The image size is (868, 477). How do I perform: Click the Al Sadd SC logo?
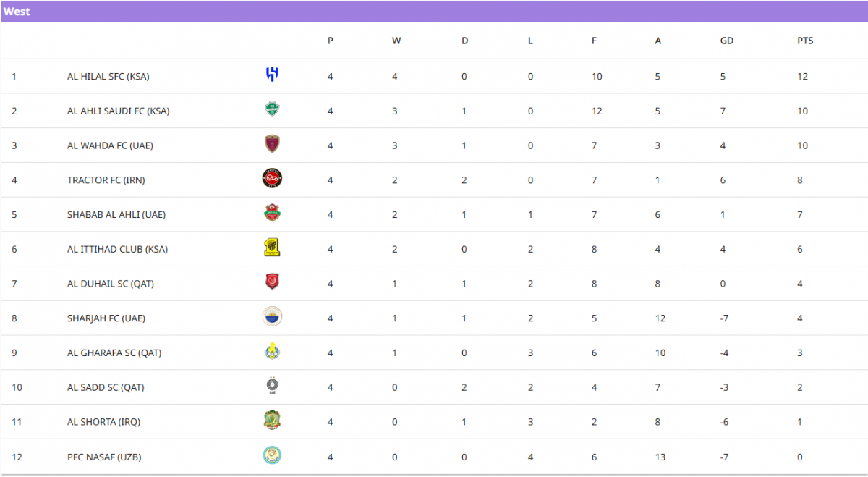272,386
